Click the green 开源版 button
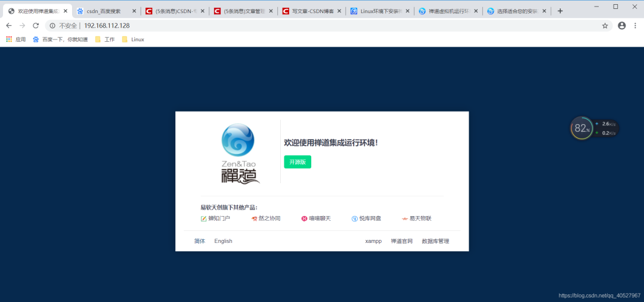The width and height of the screenshot is (644, 302). [298, 162]
